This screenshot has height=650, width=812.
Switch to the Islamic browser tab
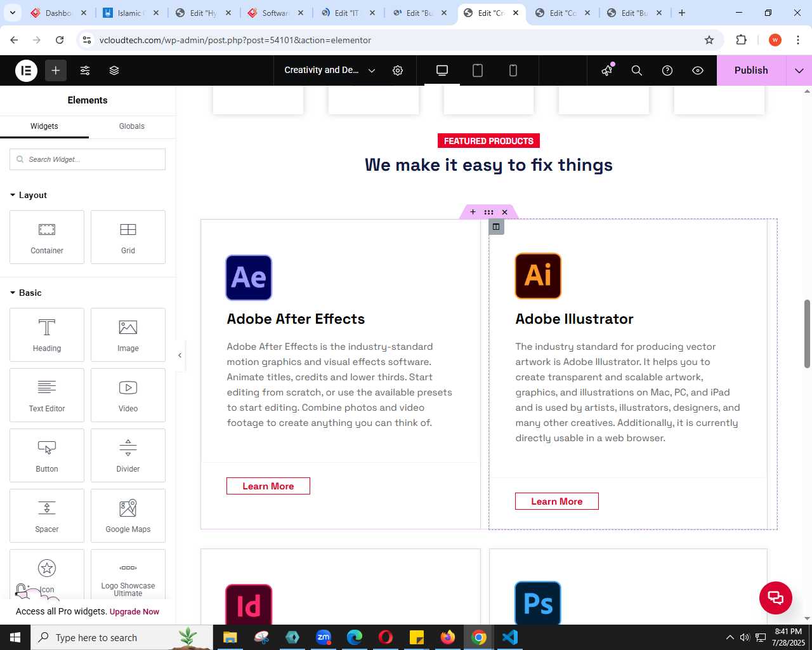click(x=130, y=13)
